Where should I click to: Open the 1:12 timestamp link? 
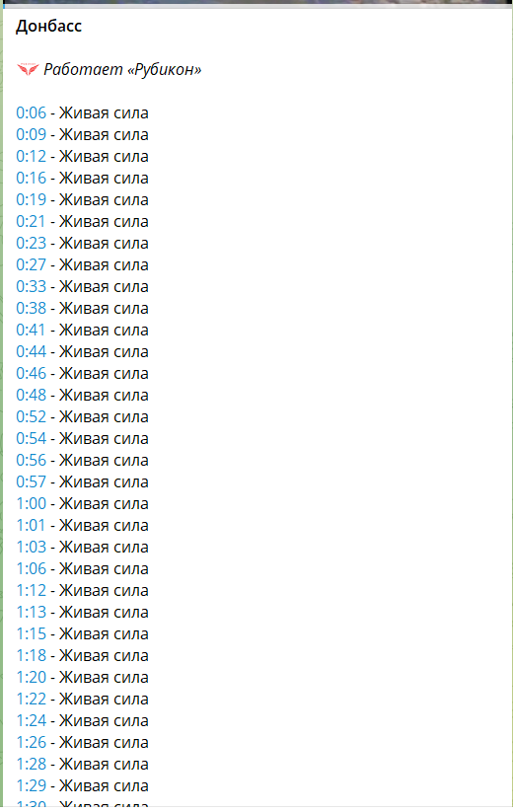click(x=31, y=591)
